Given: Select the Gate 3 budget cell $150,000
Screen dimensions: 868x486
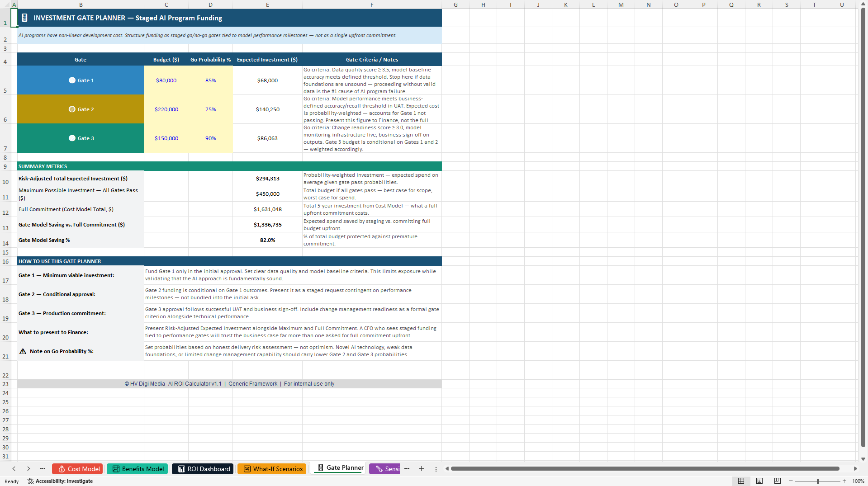Looking at the screenshot, I should pos(166,138).
